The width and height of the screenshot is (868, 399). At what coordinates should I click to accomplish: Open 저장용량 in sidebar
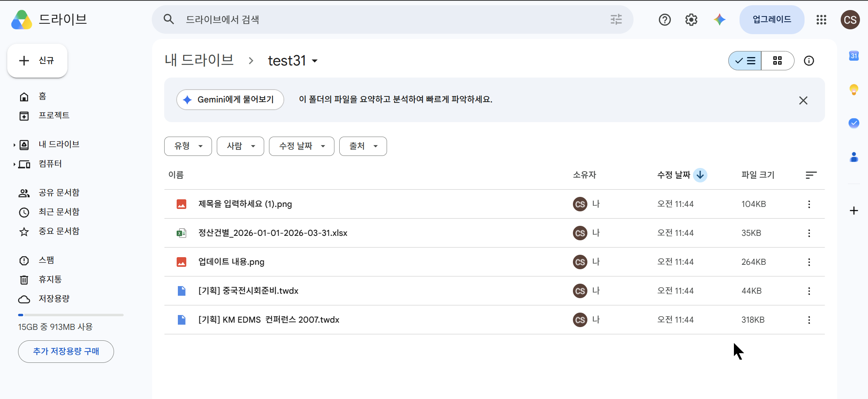pos(54,299)
